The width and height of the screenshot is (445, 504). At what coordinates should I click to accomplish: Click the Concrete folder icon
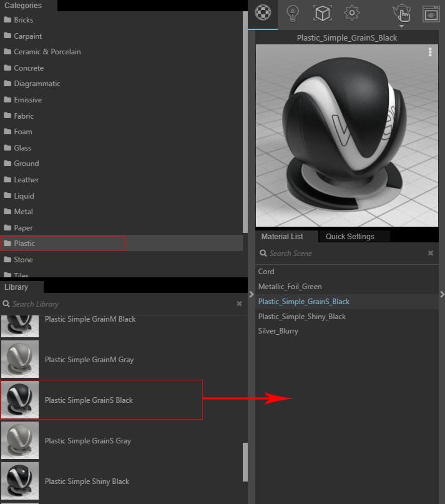click(7, 67)
